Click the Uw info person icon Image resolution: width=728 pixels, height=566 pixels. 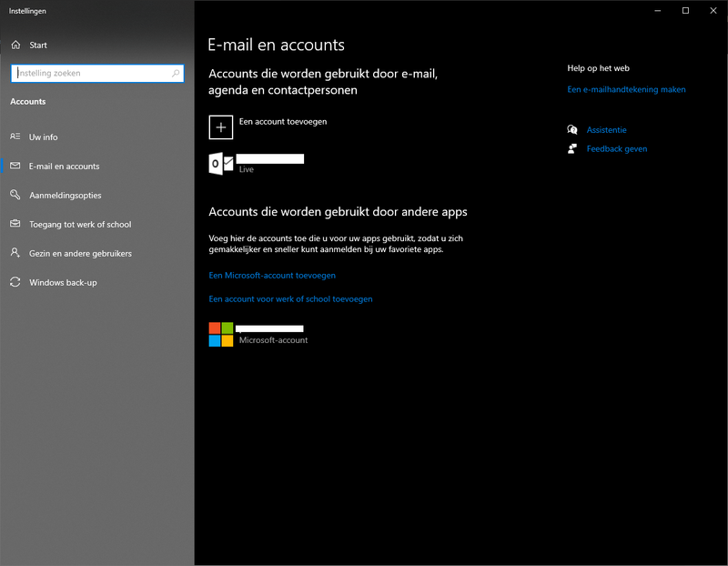(x=15, y=136)
